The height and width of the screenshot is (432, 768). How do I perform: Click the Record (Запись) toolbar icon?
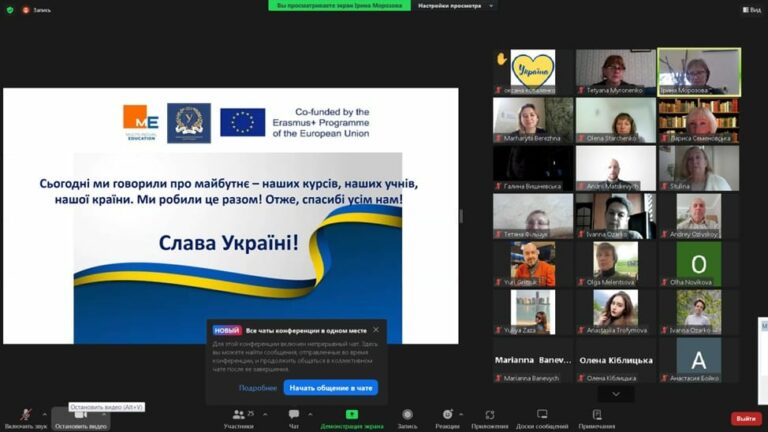pos(407,414)
